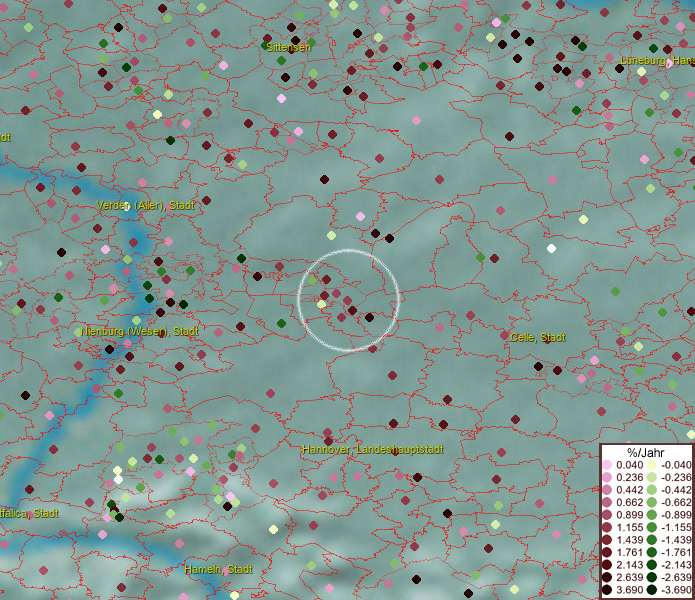This screenshot has height=600, width=695.
Task: Pick the -1.761 dark green legend swatch
Action: 652,552
